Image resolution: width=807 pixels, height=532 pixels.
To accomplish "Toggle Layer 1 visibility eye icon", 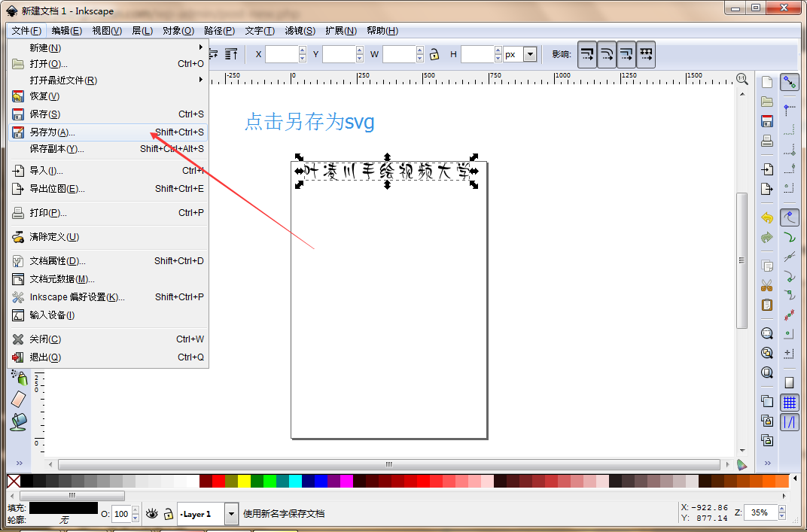I will tap(152, 514).
